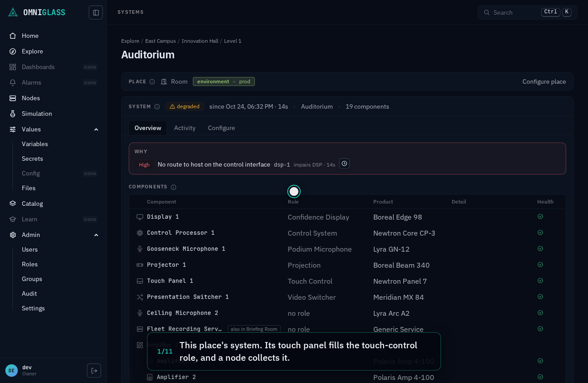Open the Configure tab

tap(221, 128)
